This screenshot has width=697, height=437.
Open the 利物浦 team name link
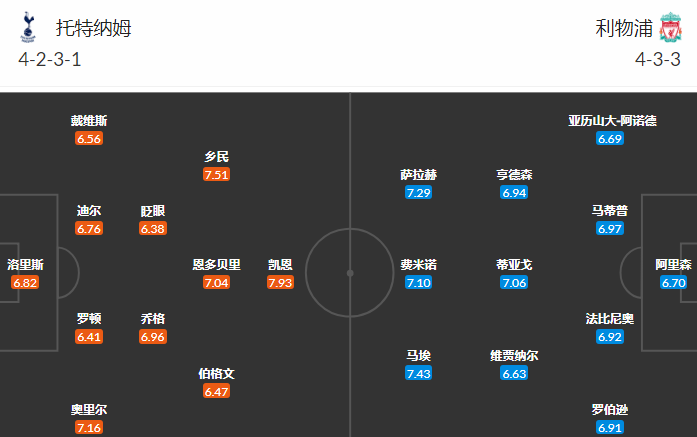tap(621, 28)
